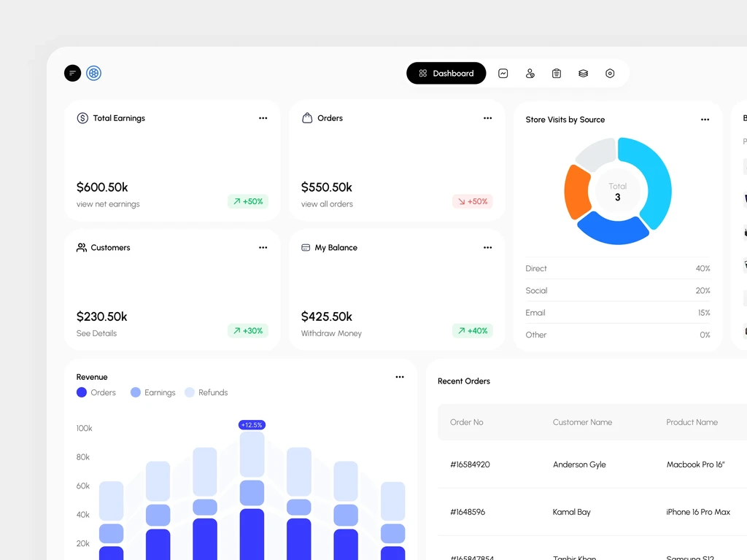
Task: Open the stacked layers nav icon
Action: click(583, 74)
